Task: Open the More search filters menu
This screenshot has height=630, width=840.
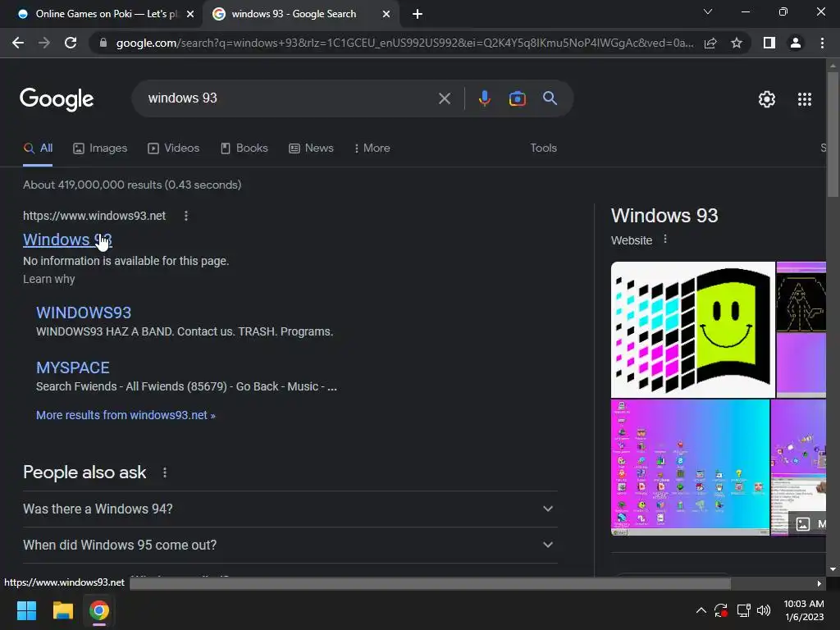Action: tap(372, 148)
